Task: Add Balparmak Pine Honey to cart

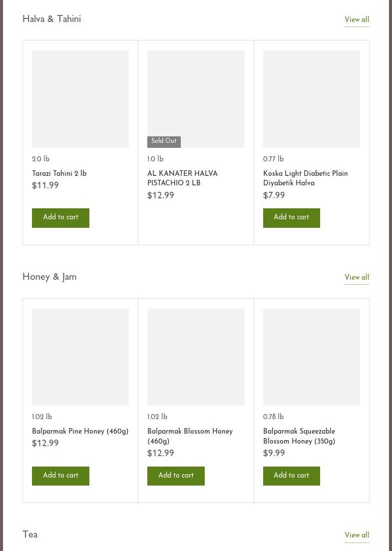Action: [x=60, y=476]
